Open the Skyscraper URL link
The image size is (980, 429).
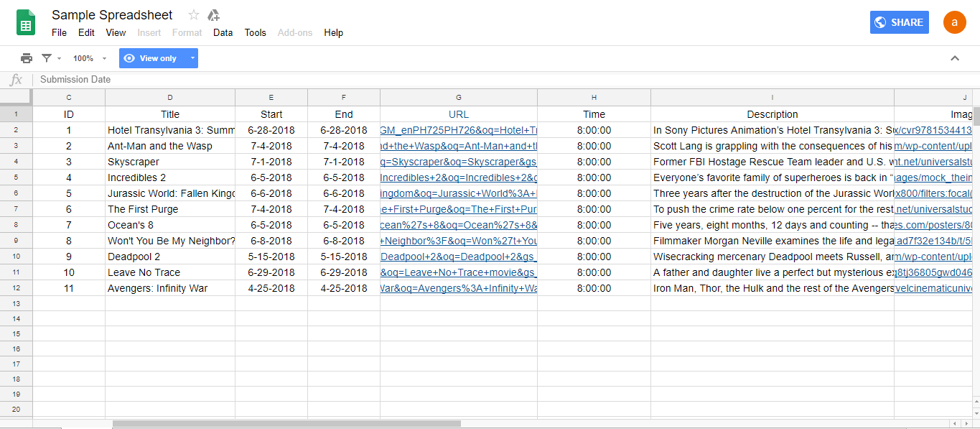(459, 162)
